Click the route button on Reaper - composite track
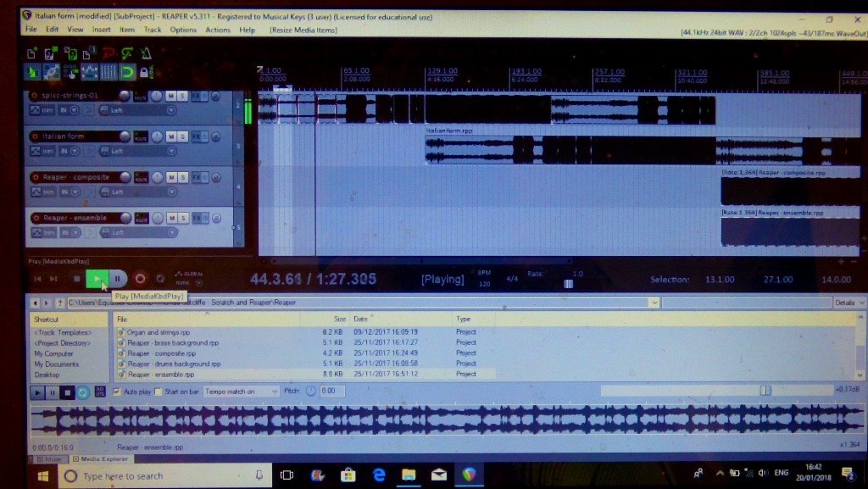868x489 pixels. tap(142, 177)
